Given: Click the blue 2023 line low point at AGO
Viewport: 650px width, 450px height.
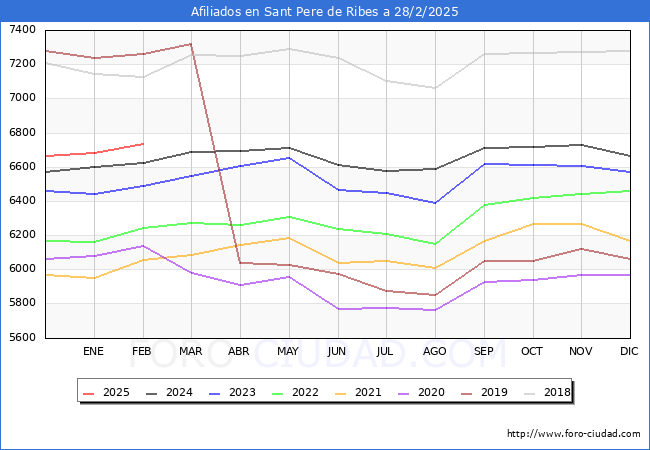Looking at the screenshot, I should point(435,203).
